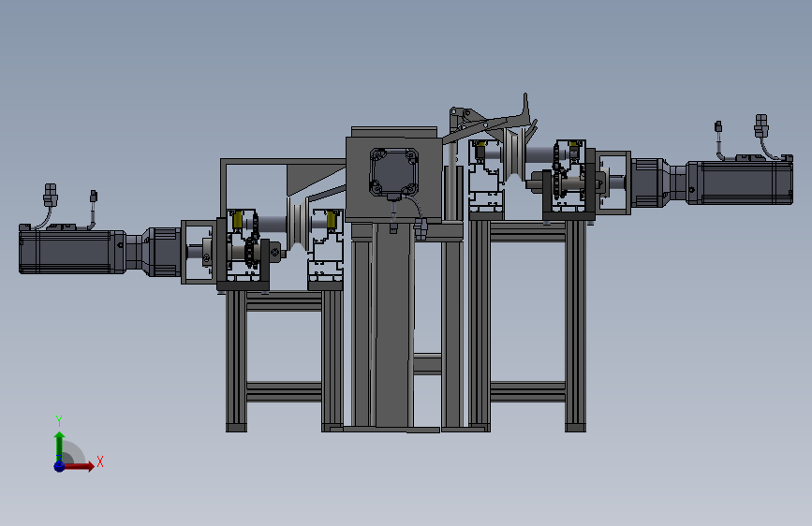The height and width of the screenshot is (526, 812).
Task: Click the red X axis arrow of triad
Action: click(78, 466)
